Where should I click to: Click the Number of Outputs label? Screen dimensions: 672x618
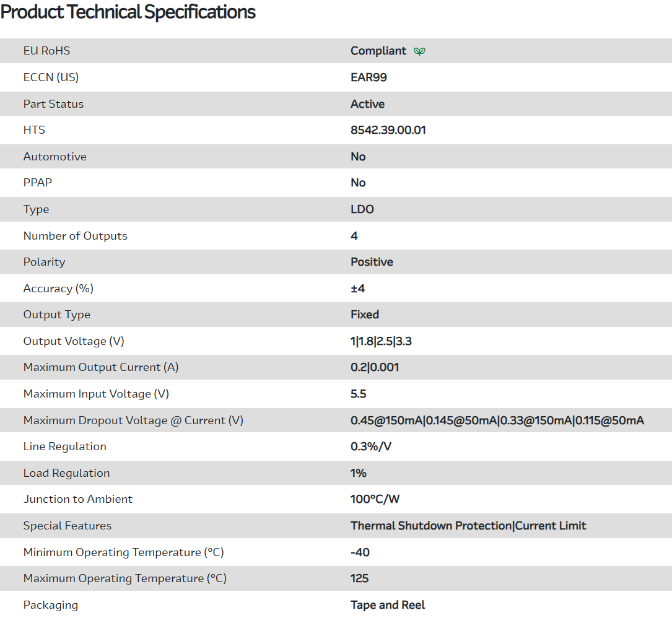(75, 236)
